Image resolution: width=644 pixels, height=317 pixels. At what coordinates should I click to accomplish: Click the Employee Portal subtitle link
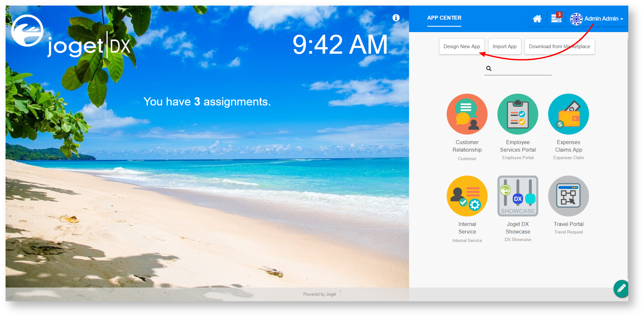tap(518, 158)
